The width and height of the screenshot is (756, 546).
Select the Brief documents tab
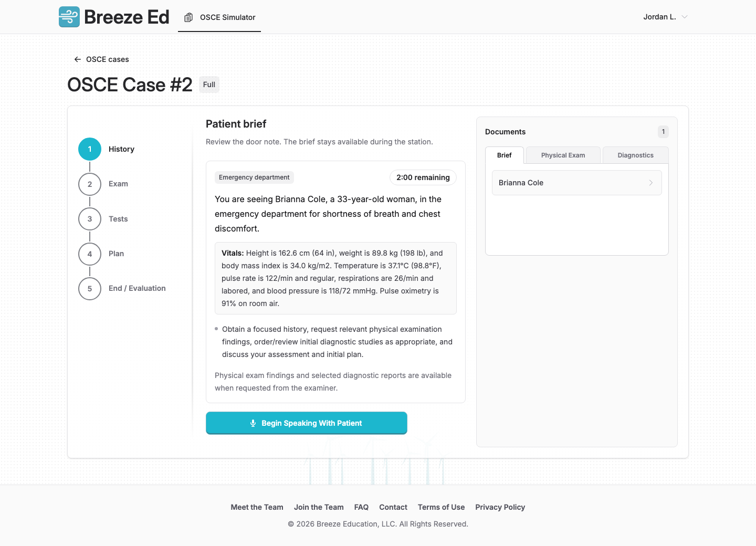point(505,155)
